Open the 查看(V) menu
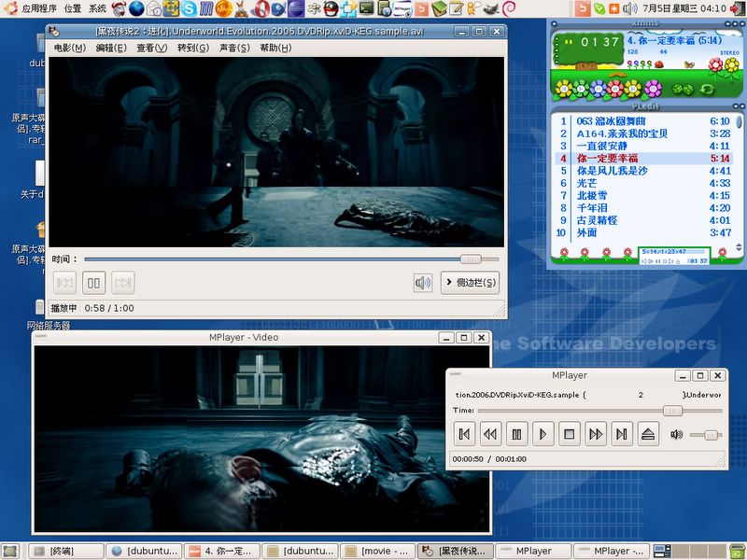747x560 pixels. pos(152,48)
